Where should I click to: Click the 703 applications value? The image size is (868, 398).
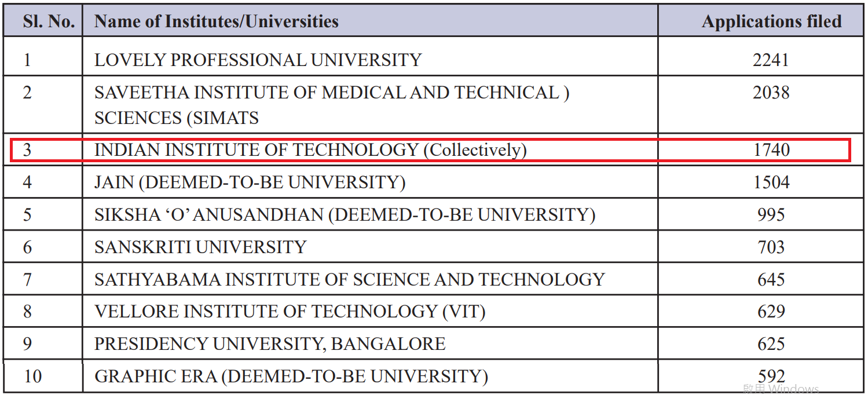[771, 247]
